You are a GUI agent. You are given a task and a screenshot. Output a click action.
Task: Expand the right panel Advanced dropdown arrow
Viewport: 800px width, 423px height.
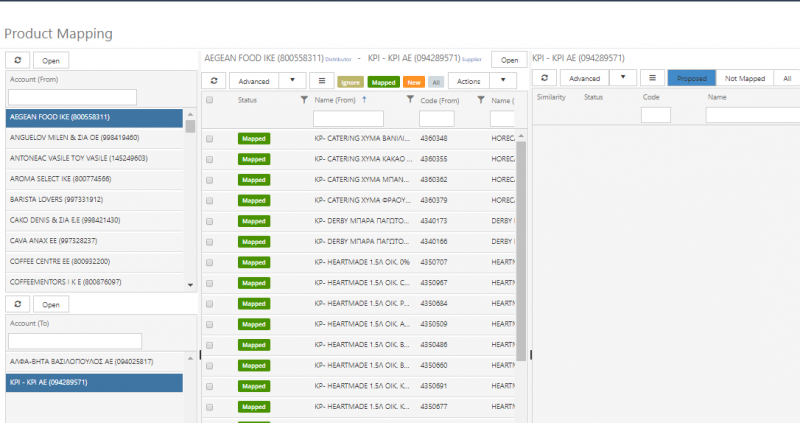pyautogui.click(x=623, y=78)
